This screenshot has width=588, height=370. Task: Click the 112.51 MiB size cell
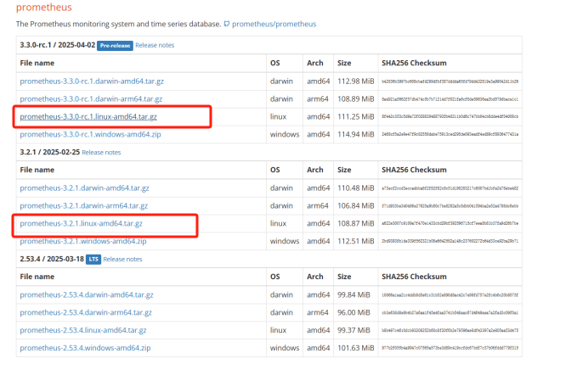[355, 241]
